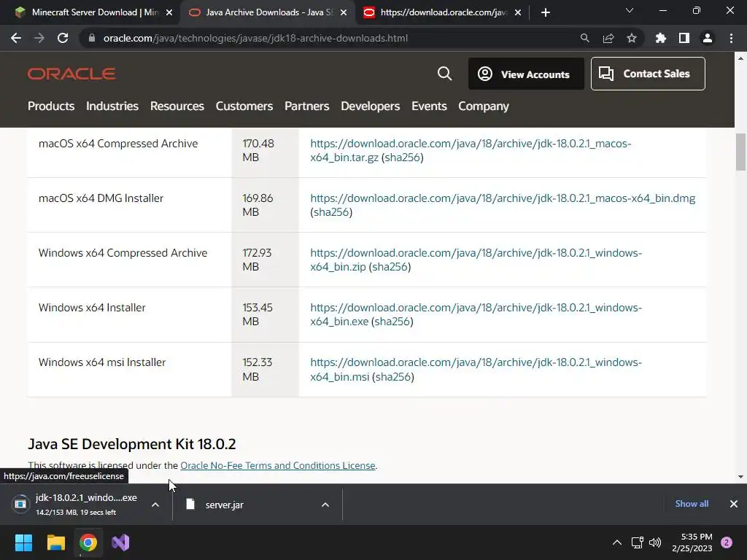Screen dimensions: 747x560
Task: Open the Company menu
Action: point(484,106)
